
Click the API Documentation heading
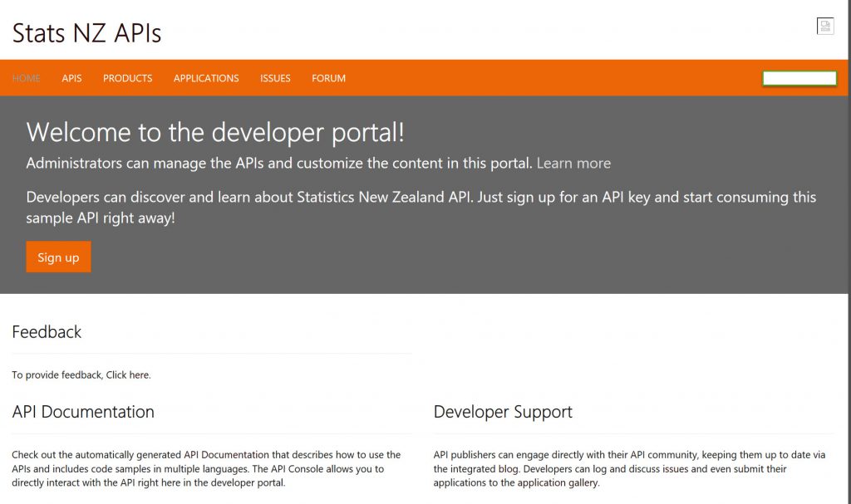coord(83,412)
